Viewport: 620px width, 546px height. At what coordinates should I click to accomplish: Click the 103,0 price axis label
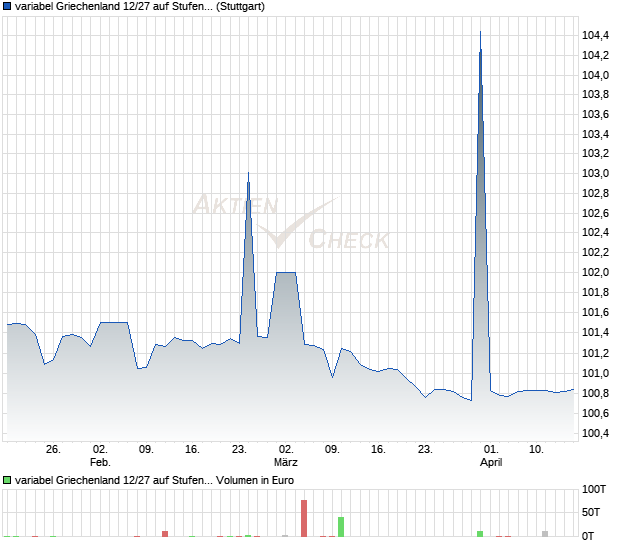pos(595,173)
